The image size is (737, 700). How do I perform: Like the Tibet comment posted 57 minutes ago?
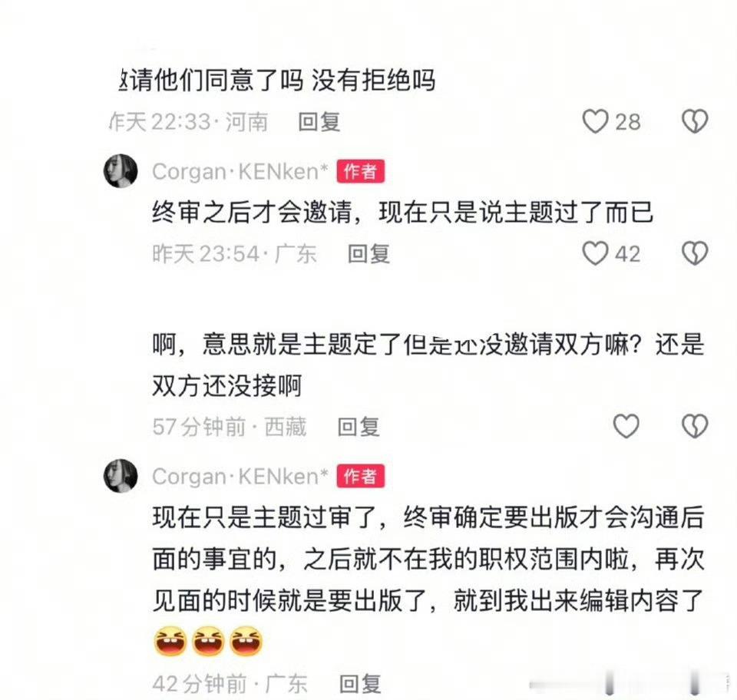626,426
